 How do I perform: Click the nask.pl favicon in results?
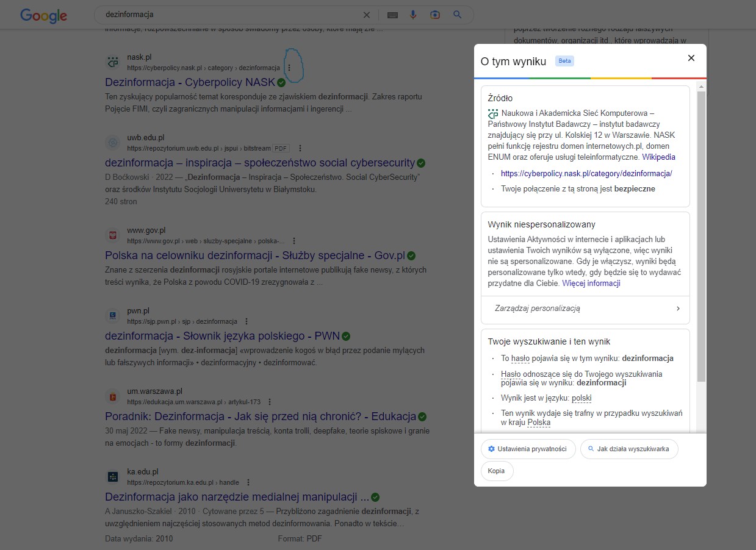tap(113, 62)
